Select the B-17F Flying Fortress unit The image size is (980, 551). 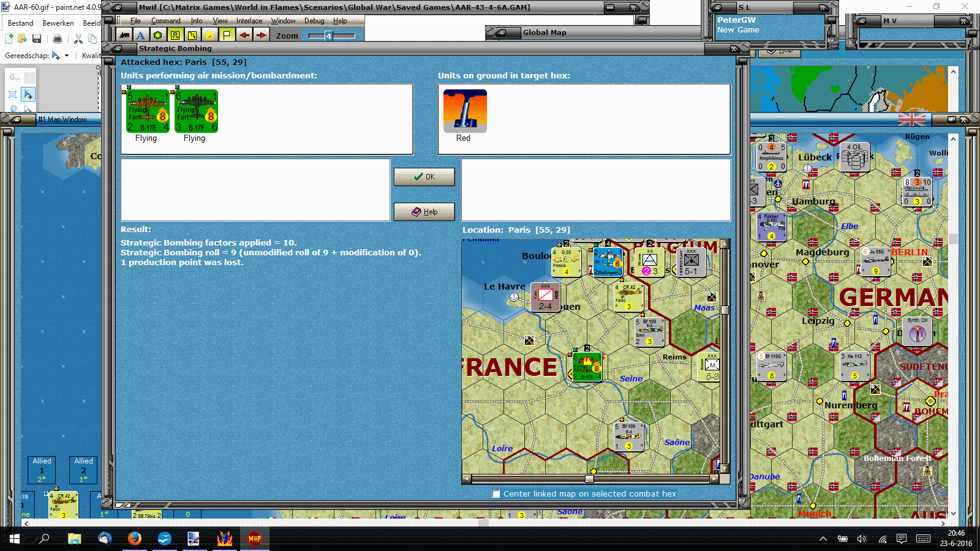(196, 111)
